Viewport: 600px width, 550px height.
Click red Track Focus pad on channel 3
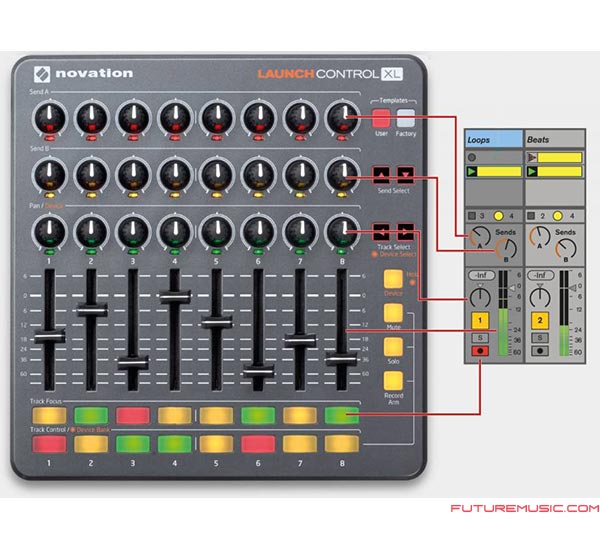pos(133,415)
